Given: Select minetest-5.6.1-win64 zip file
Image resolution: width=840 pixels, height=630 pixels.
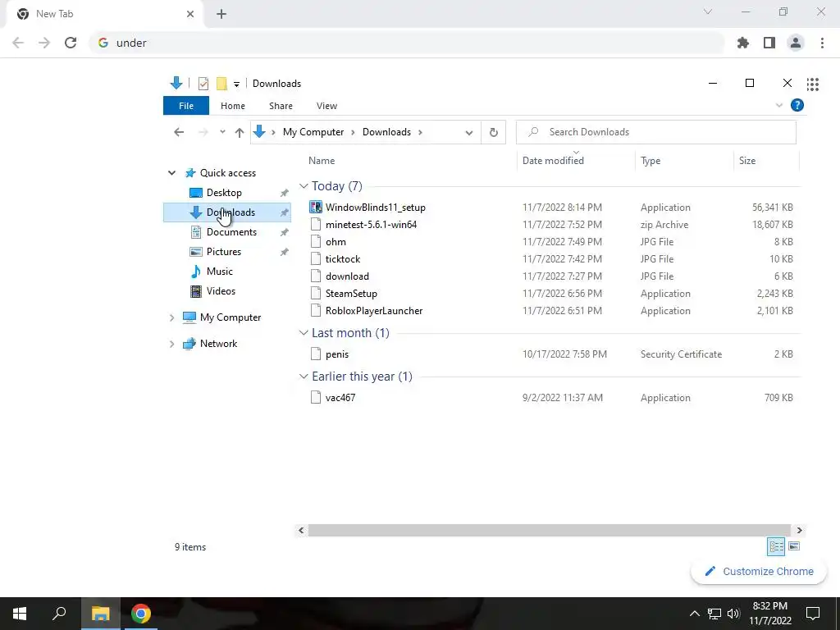Looking at the screenshot, I should (x=372, y=225).
